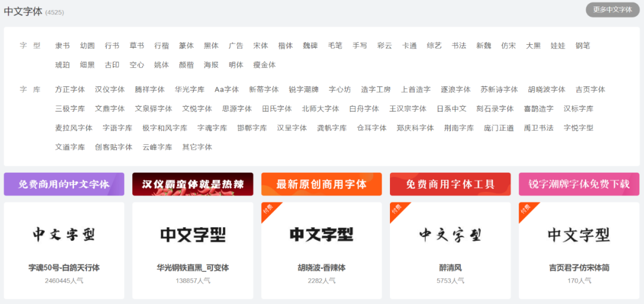The height and width of the screenshot is (304, 644).
Task: View the 字魂字库 library
Action: [212, 128]
